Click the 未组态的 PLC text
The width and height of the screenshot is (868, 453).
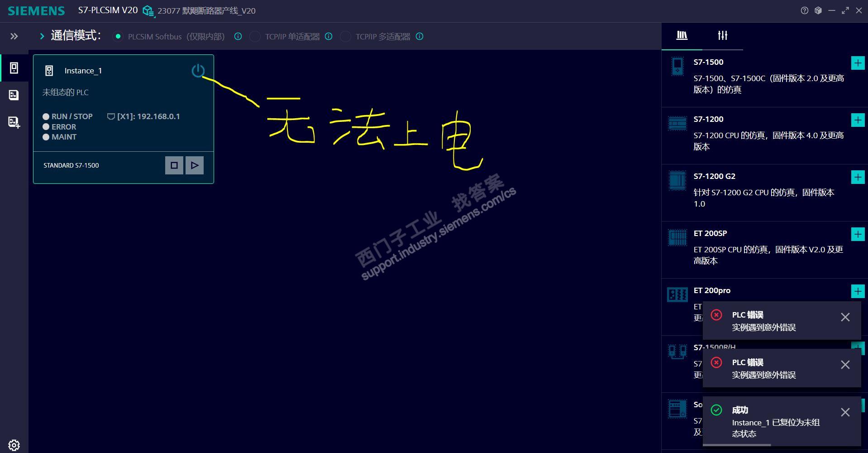point(66,92)
